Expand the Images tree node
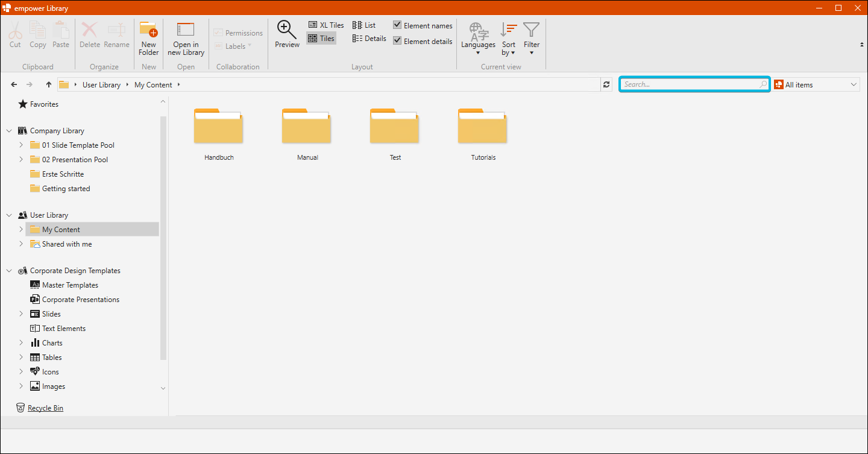The height and width of the screenshot is (454, 868). 21,386
